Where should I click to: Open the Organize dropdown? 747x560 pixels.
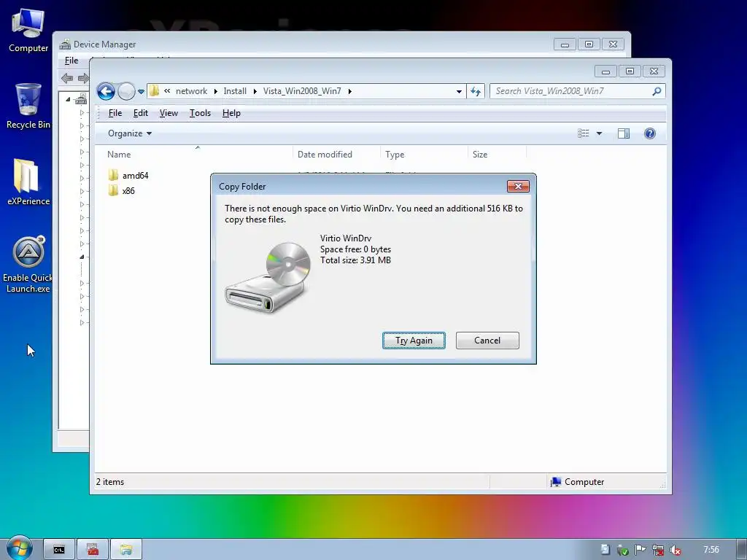coord(130,133)
